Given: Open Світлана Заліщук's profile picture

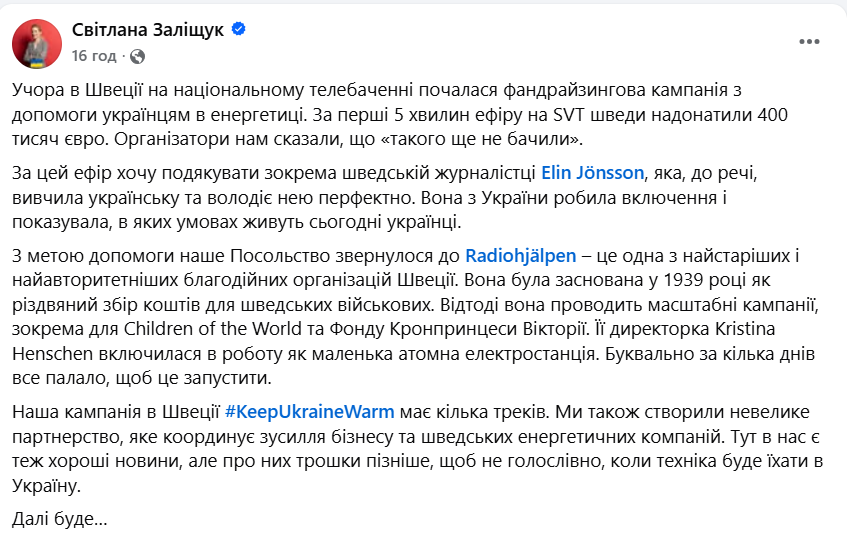Looking at the screenshot, I should [x=36, y=42].
